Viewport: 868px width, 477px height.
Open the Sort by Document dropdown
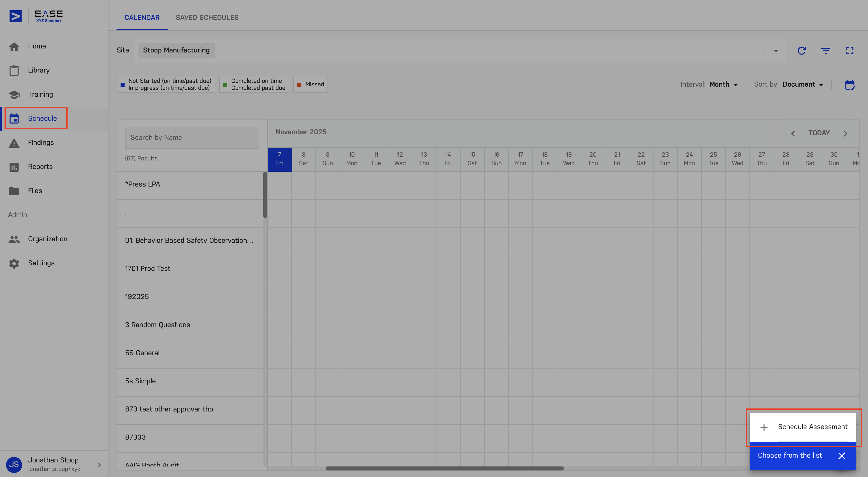[803, 85]
